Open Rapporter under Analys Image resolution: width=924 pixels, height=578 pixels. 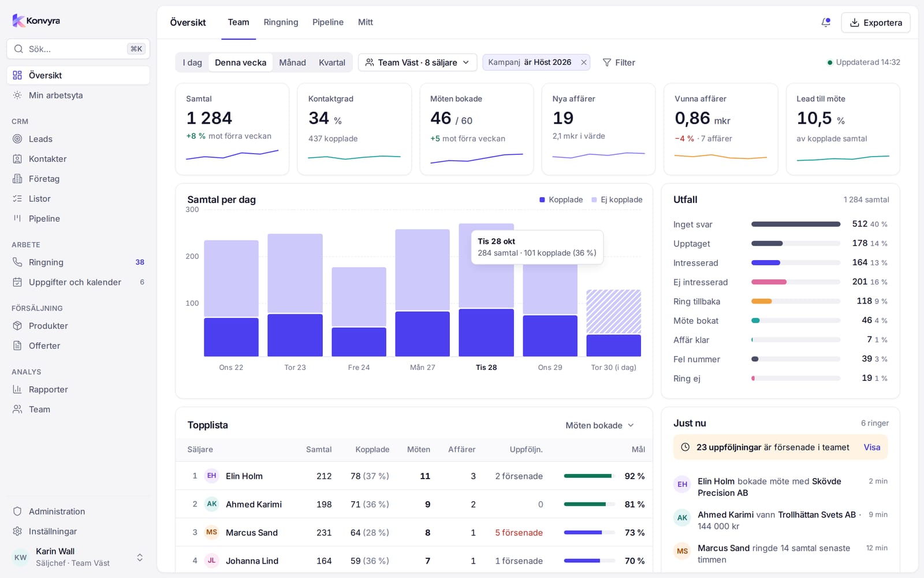(78, 390)
